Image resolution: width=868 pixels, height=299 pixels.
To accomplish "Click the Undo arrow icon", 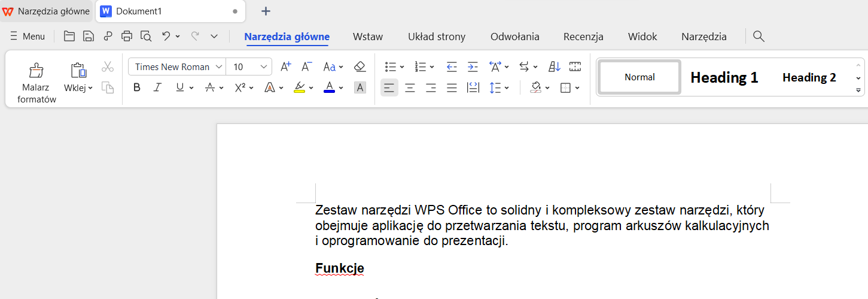I will point(167,37).
